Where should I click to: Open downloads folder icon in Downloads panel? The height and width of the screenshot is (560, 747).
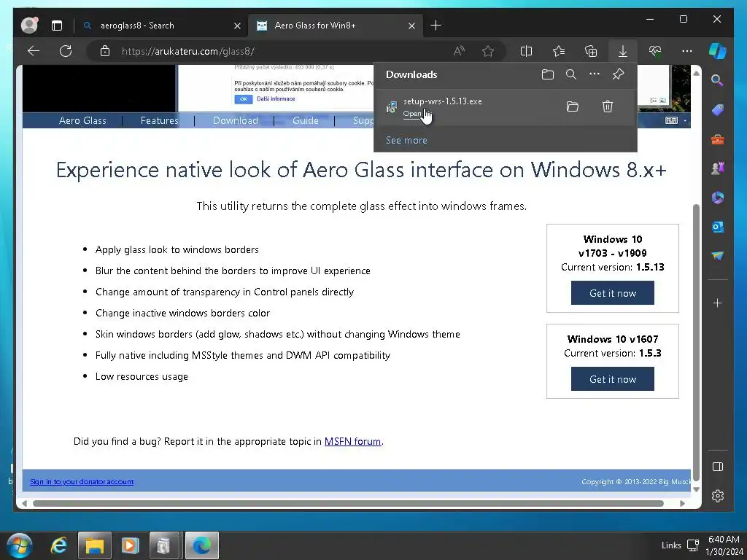(548, 74)
